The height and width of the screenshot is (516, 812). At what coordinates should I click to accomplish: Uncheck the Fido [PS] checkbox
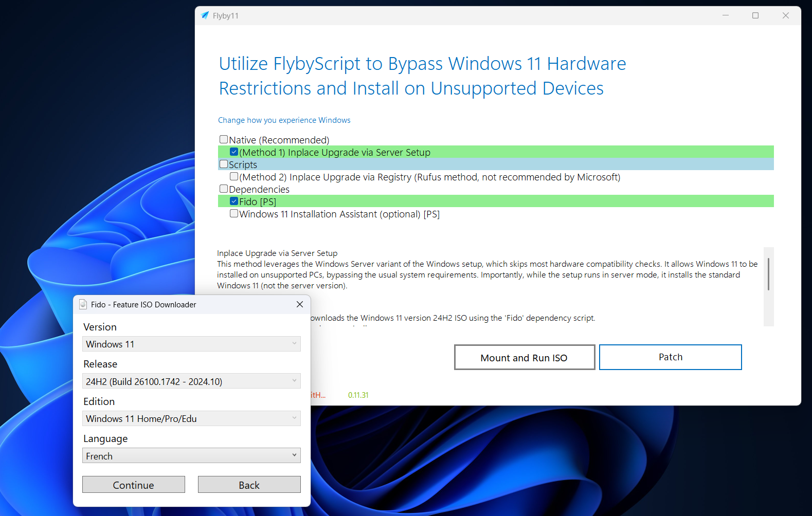tap(234, 201)
